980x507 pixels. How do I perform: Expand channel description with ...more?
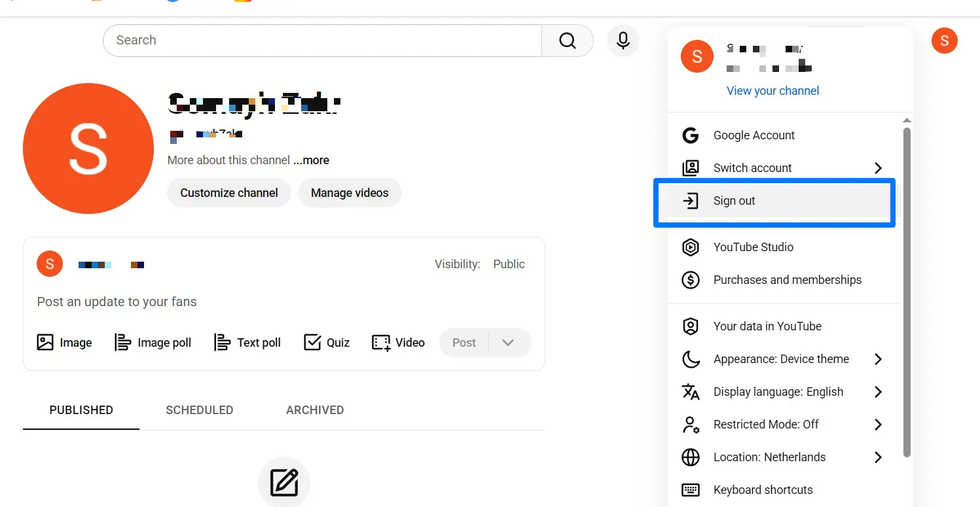click(312, 160)
